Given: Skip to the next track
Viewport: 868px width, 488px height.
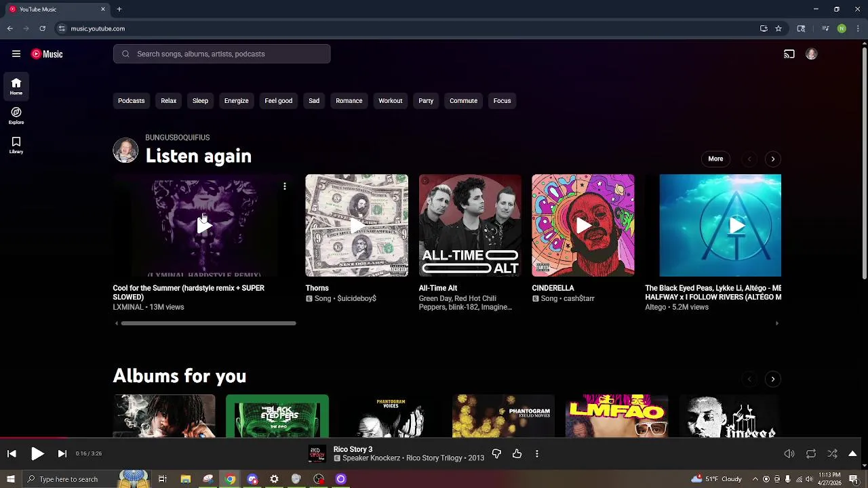Looking at the screenshot, I should click(62, 453).
